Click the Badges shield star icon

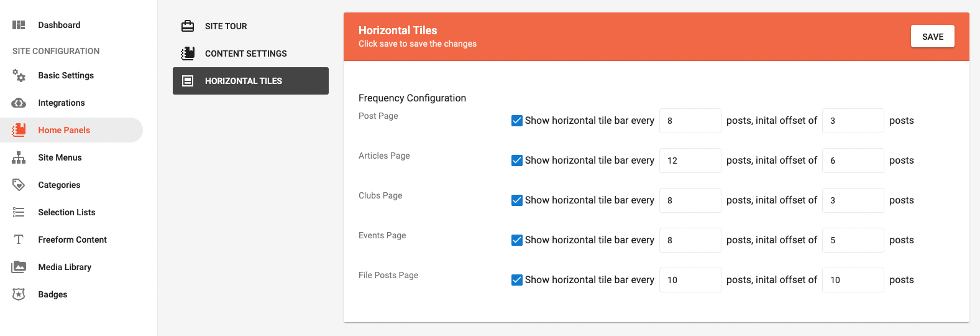click(19, 294)
